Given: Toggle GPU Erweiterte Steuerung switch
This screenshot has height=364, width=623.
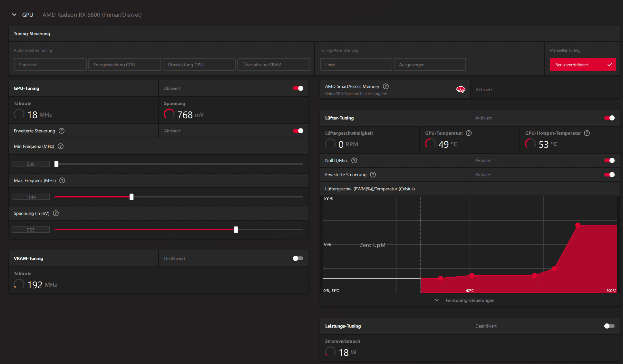Looking at the screenshot, I should tap(298, 131).
